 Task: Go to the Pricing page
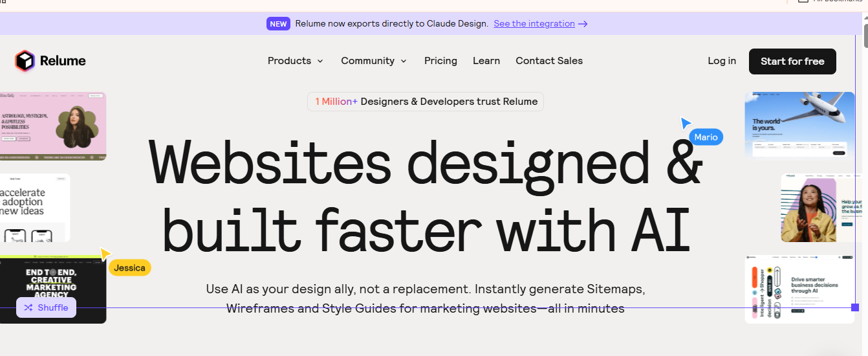point(440,61)
